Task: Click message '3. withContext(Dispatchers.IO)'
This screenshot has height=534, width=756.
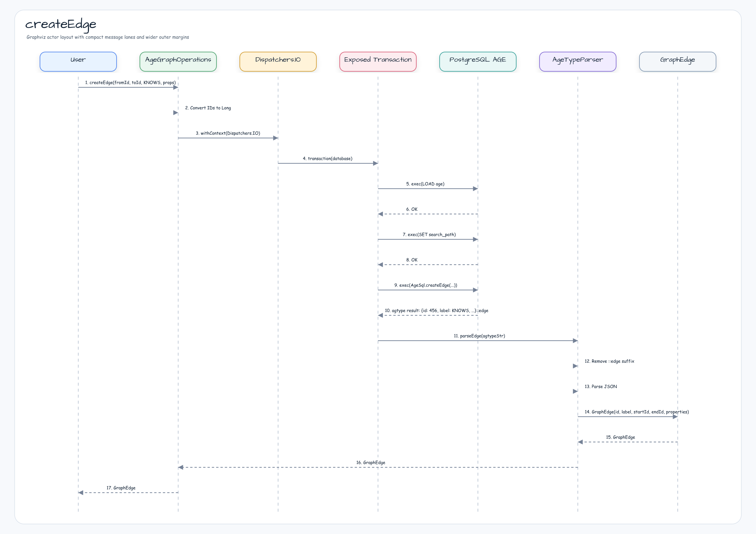Action: [x=228, y=133]
